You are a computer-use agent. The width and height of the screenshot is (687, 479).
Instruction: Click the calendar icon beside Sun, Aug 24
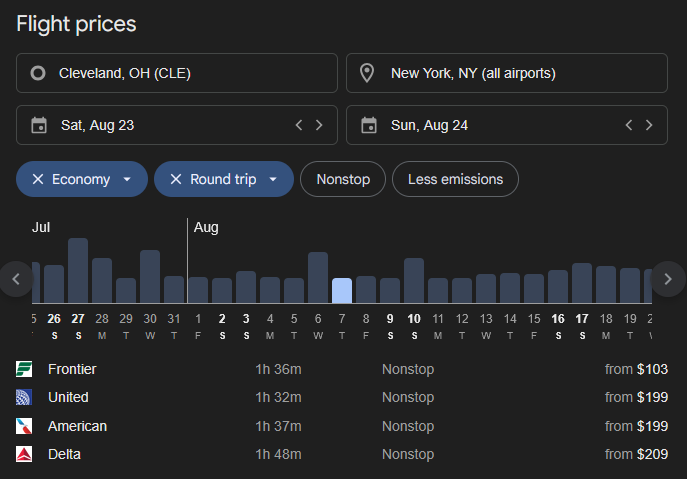coord(369,125)
